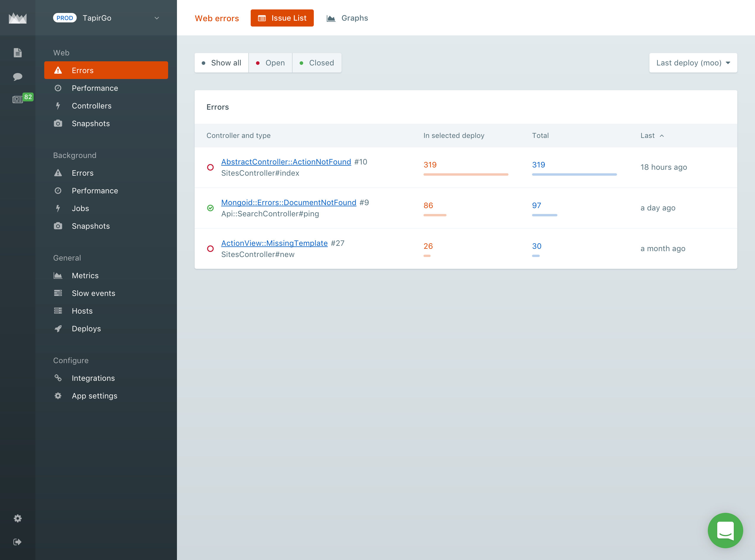Open the documents icon in left rail
Viewport: 755px width, 560px height.
coord(18,52)
